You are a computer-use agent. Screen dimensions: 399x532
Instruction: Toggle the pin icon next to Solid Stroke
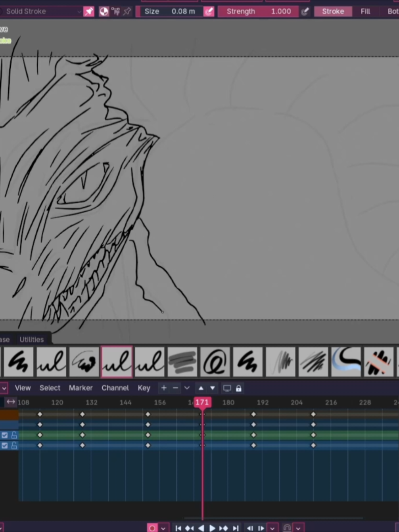pos(89,11)
